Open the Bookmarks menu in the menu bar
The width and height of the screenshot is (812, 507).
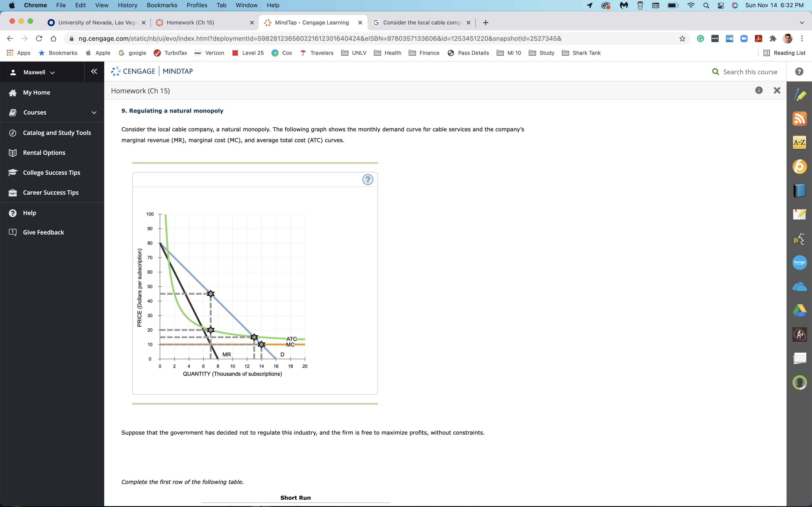click(x=162, y=5)
